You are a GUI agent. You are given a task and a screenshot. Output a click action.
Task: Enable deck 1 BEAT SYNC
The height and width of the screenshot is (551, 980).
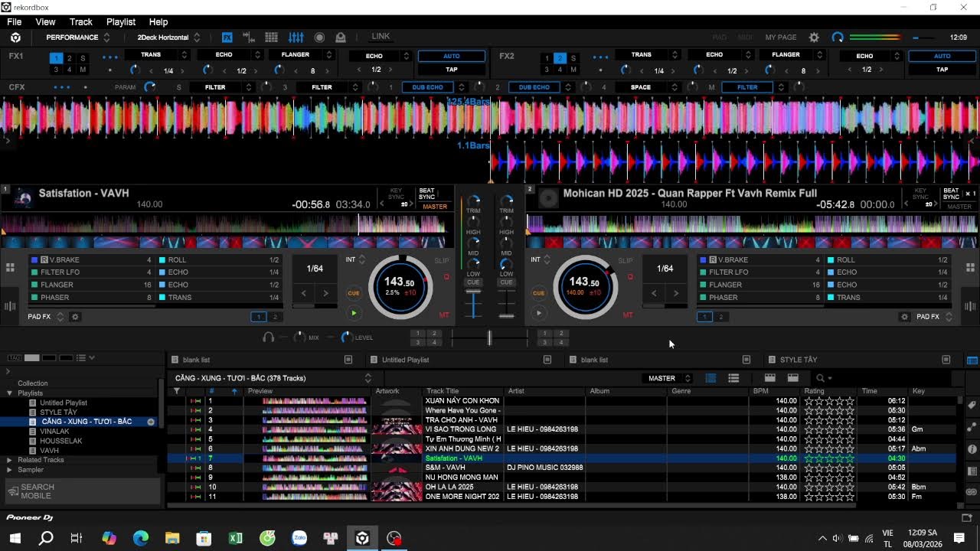point(426,194)
